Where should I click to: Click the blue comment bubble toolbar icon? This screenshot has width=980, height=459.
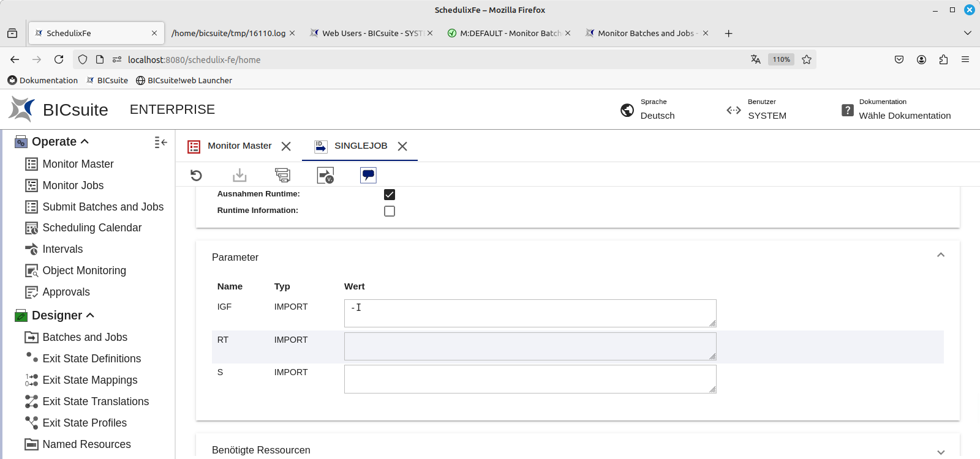pos(368,176)
